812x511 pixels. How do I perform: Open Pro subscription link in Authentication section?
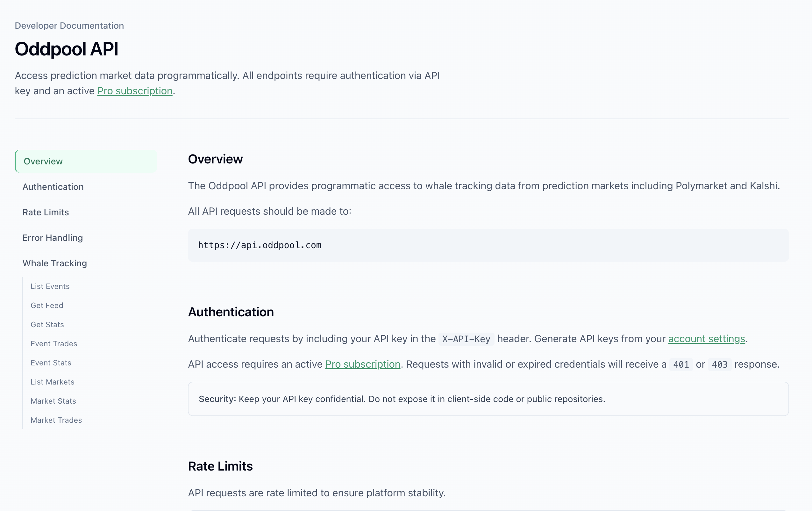point(362,364)
